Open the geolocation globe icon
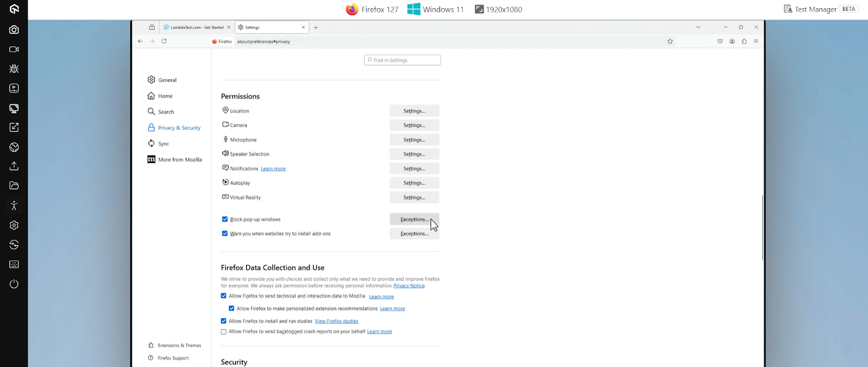 14,147
